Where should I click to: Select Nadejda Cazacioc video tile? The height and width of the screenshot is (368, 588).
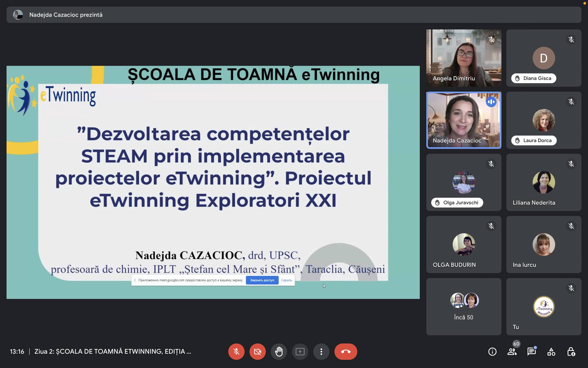(464, 120)
